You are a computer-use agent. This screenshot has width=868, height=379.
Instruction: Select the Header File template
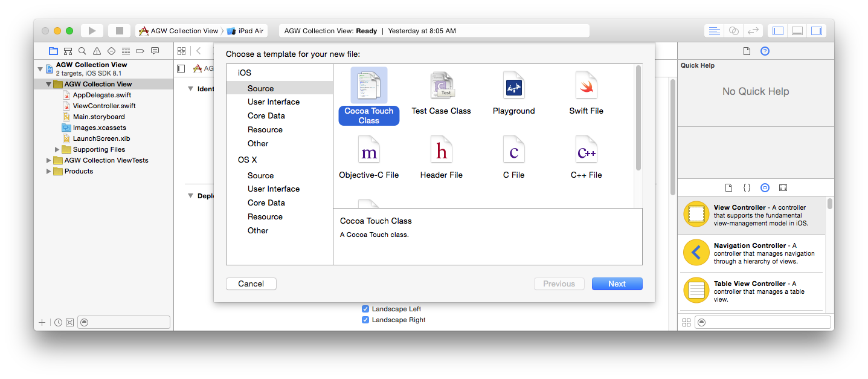[441, 157]
